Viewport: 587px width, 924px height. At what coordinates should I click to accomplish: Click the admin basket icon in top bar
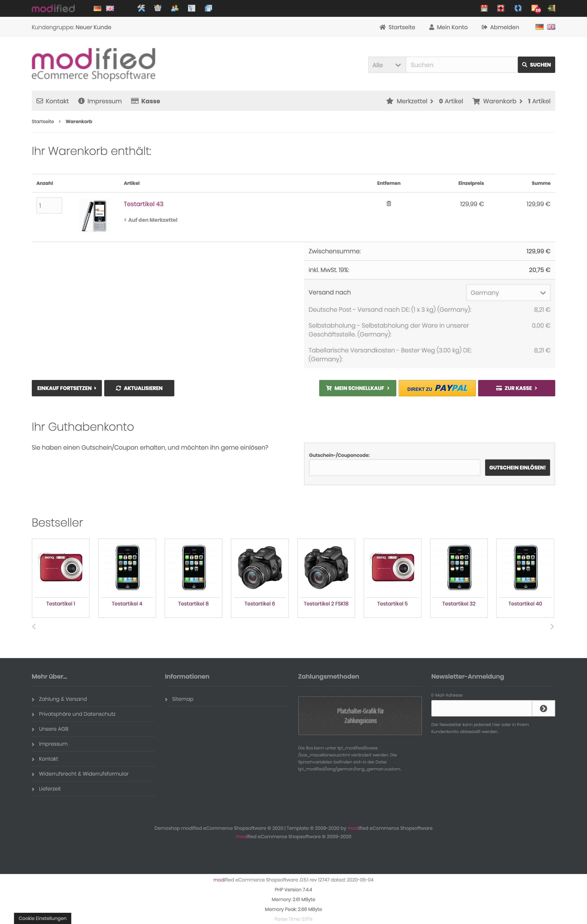click(x=158, y=8)
